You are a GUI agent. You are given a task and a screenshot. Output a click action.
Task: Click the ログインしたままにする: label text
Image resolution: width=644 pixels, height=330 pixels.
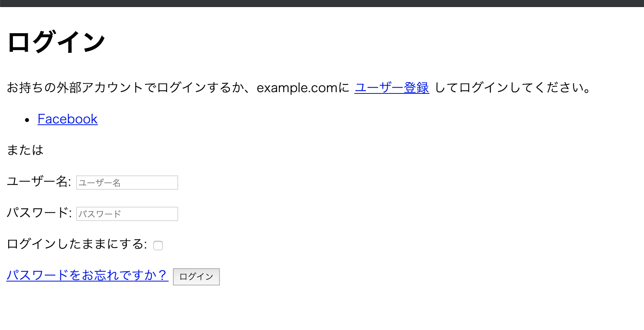coord(77,244)
